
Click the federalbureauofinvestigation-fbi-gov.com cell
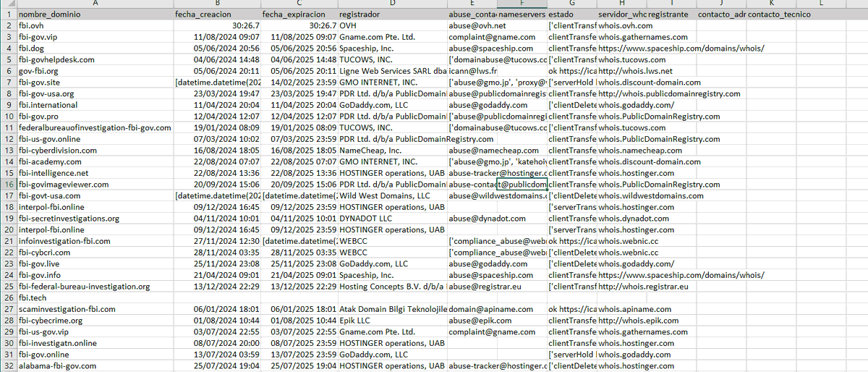click(95, 127)
